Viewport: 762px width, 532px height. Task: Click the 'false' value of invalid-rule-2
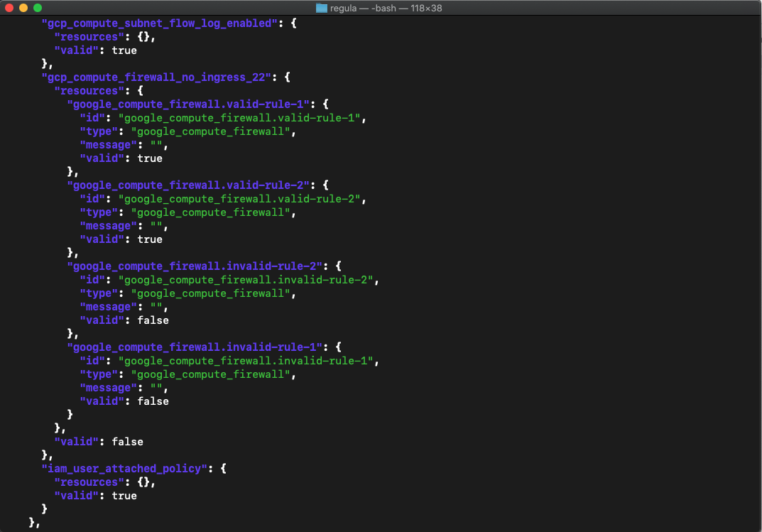pyautogui.click(x=153, y=320)
